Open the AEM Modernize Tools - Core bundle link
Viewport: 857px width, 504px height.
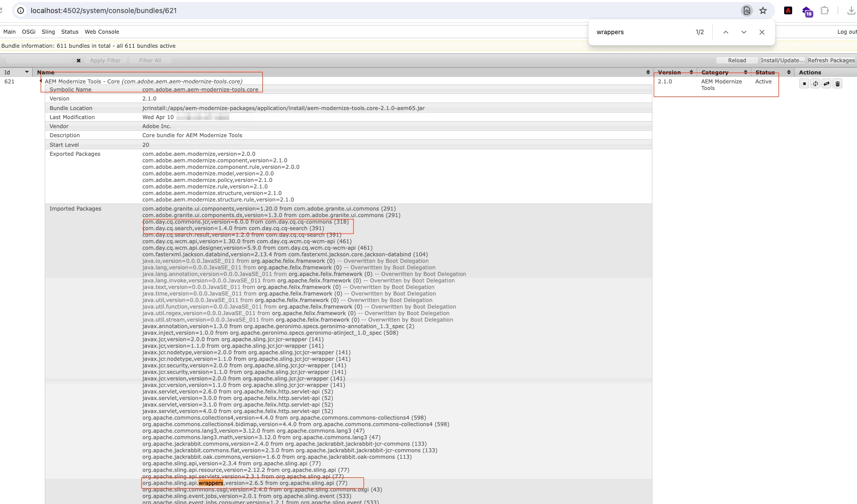[144, 81]
